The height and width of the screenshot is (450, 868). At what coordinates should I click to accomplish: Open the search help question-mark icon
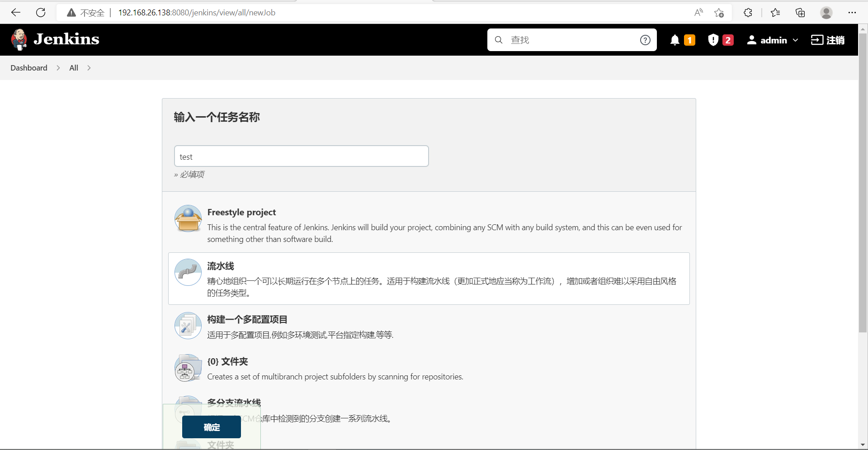(645, 40)
